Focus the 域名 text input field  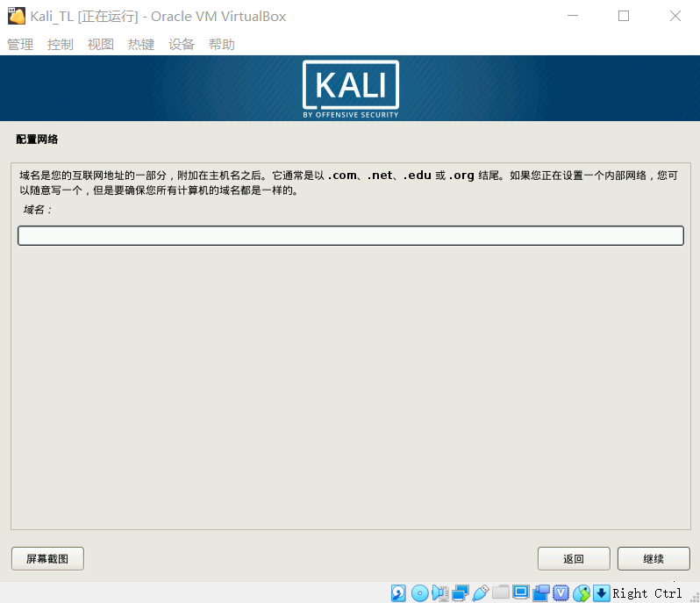click(x=351, y=235)
